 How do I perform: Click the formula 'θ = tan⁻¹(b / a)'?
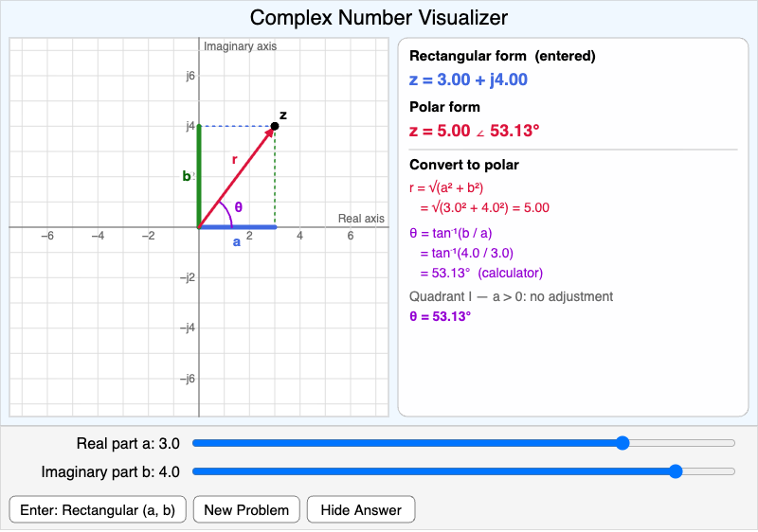[x=451, y=233]
